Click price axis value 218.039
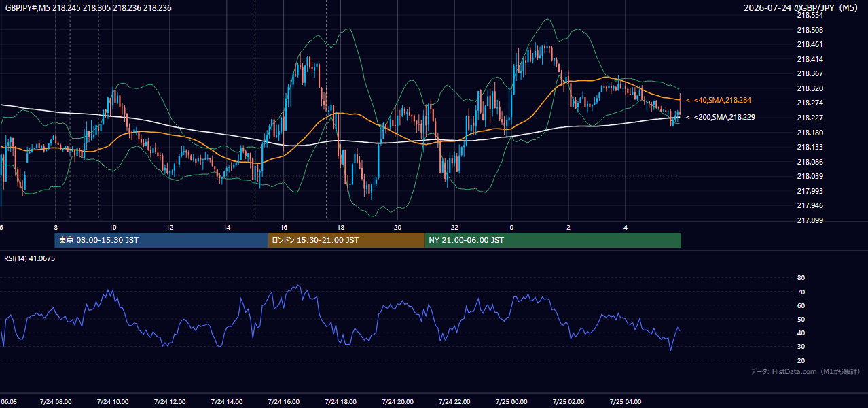Screen dimensions: 868x408 point(810,176)
